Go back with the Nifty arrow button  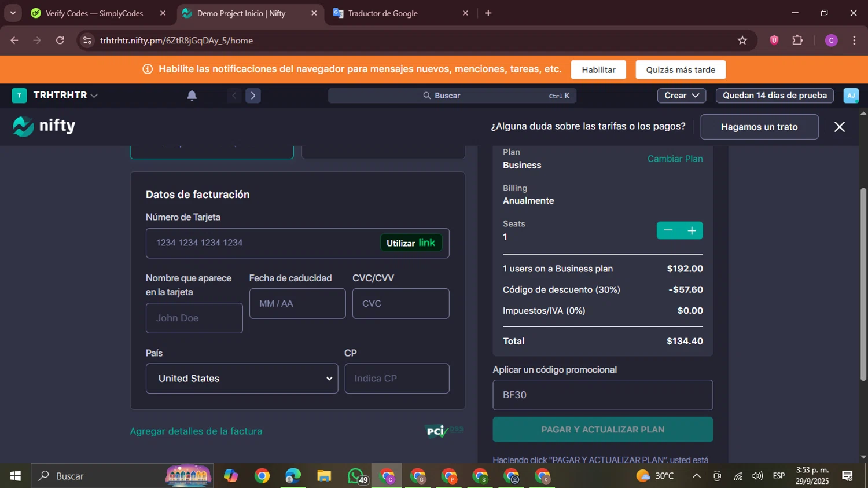234,96
